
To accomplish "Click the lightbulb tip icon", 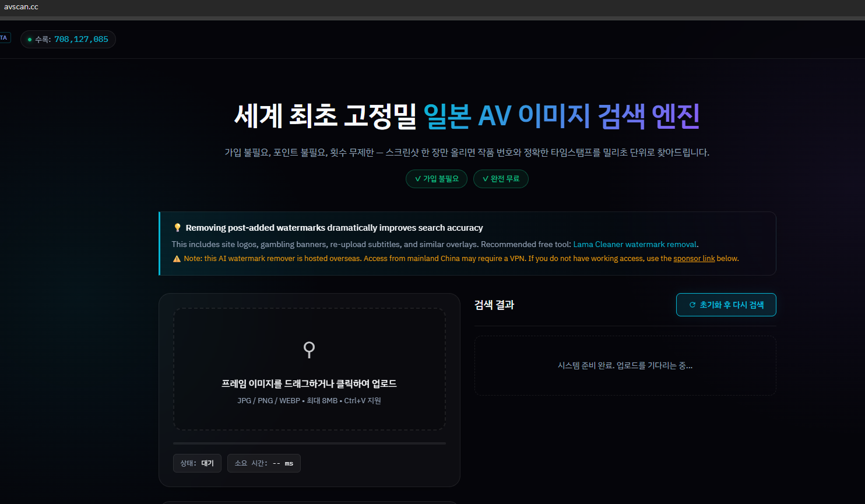I will coord(177,228).
